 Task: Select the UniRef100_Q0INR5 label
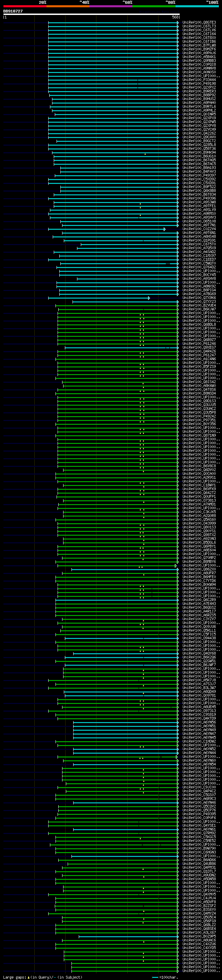pyautogui.click(x=199, y=114)
